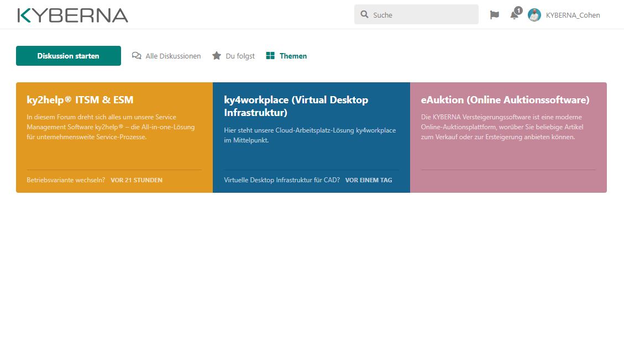Open eAuktion Online Auktionssoftware topic
This screenshot has width=624, height=364.
[505, 100]
